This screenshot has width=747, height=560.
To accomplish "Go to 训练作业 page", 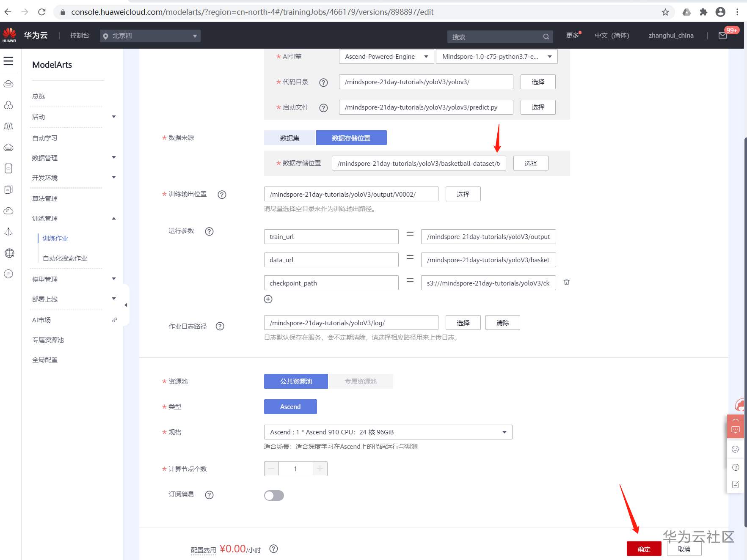I will [x=55, y=239].
